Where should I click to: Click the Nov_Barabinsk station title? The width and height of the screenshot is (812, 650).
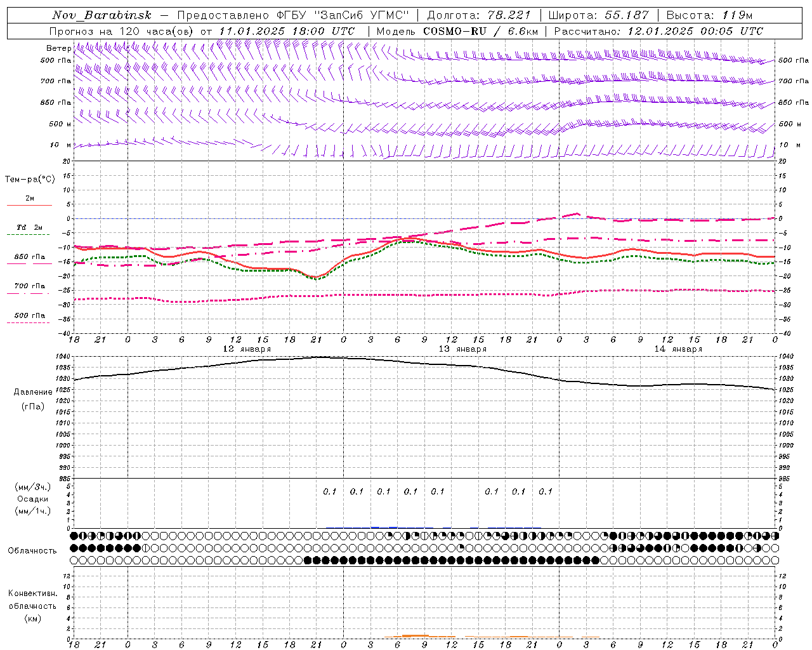click(x=101, y=15)
